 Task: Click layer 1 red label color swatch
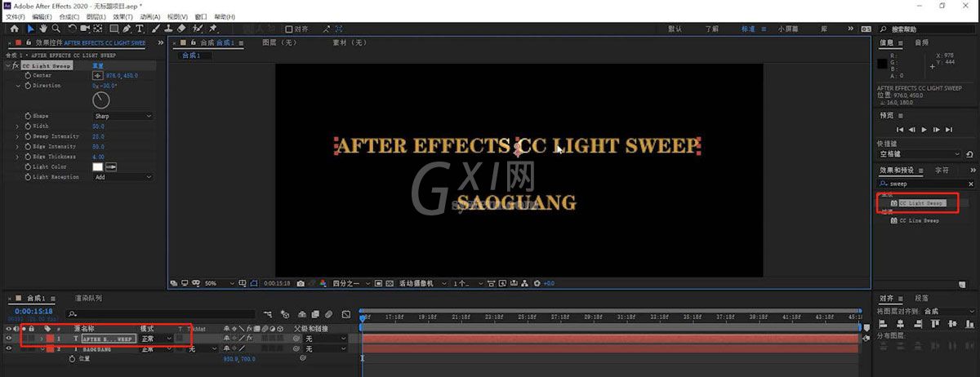point(49,338)
